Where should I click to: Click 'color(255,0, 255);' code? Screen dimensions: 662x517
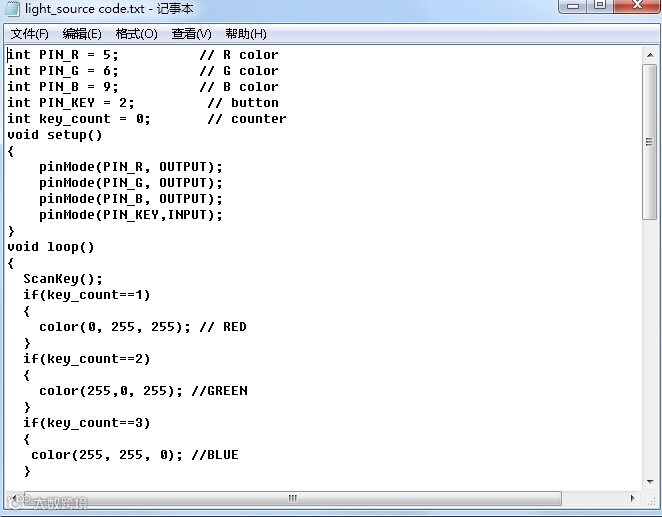pyautogui.click(x=111, y=391)
